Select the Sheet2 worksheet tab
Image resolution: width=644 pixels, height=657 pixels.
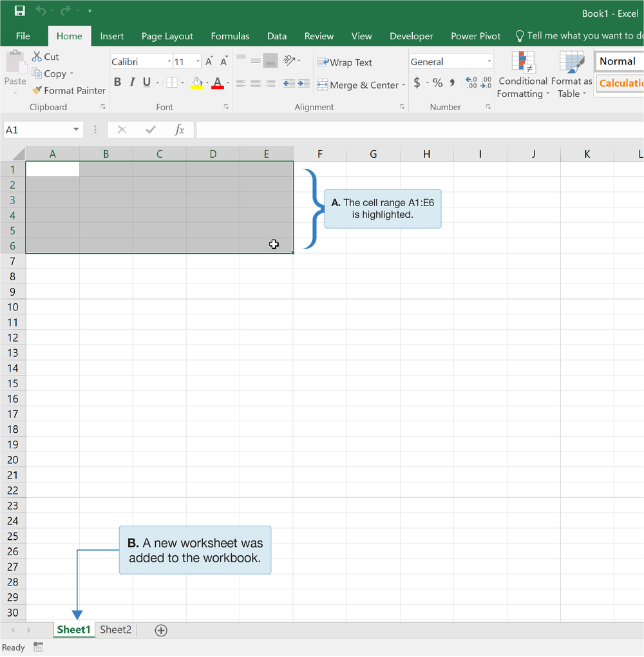point(115,629)
